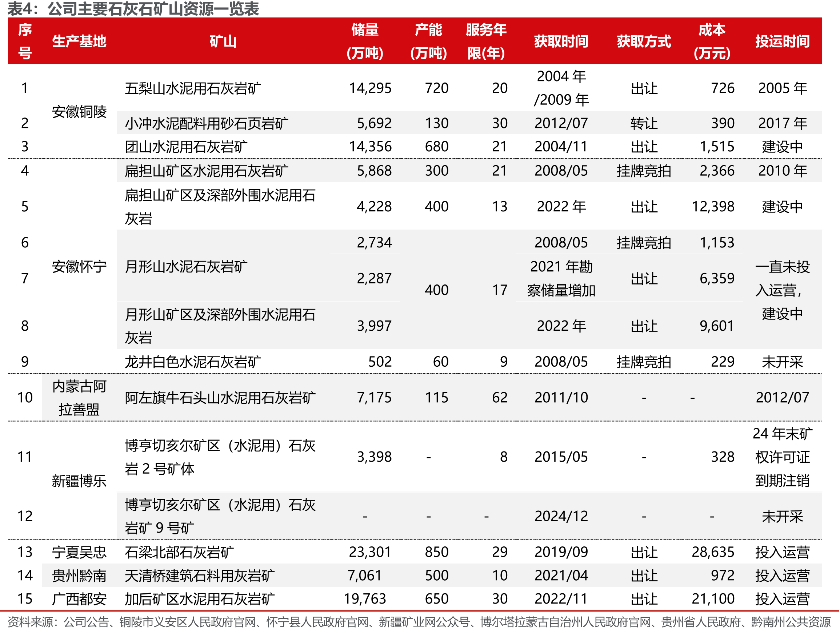Select the '一直未投入运营，建设中' cell
The width and height of the screenshot is (840, 633).
[x=782, y=290]
